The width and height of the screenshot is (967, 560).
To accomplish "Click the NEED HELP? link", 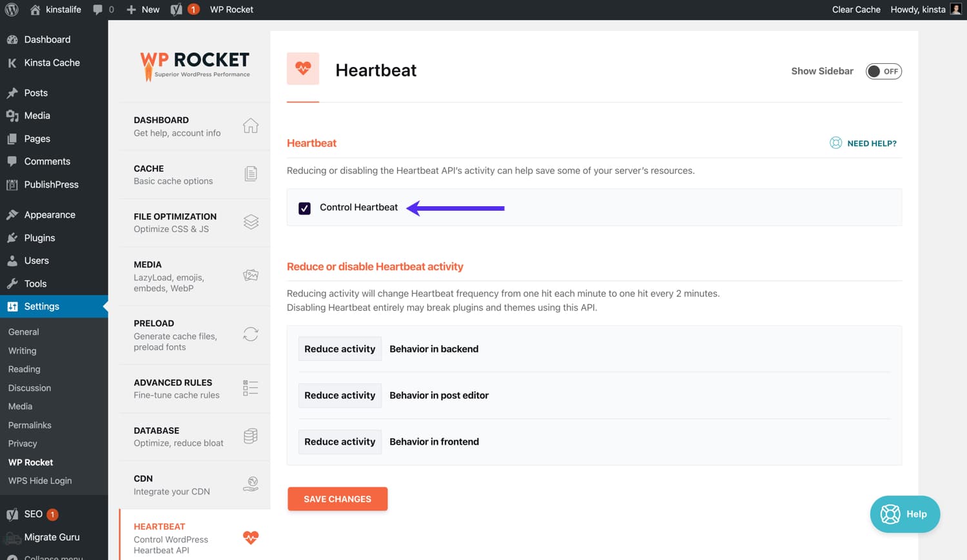I will [870, 143].
